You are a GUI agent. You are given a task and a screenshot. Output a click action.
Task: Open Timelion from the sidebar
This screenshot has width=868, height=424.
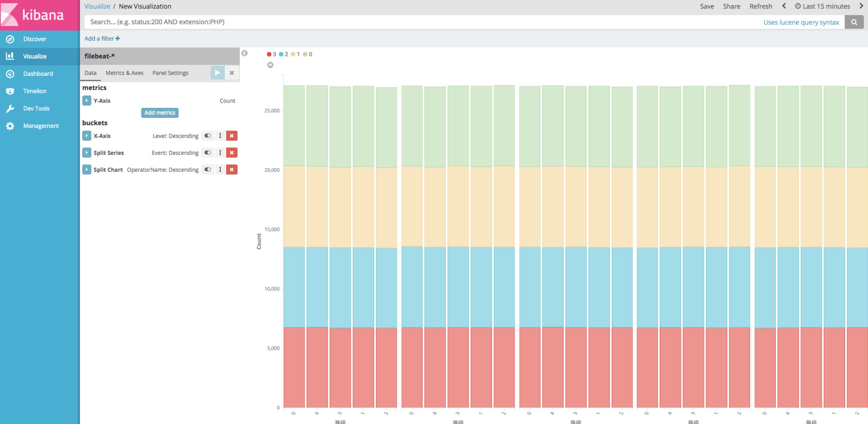(35, 91)
